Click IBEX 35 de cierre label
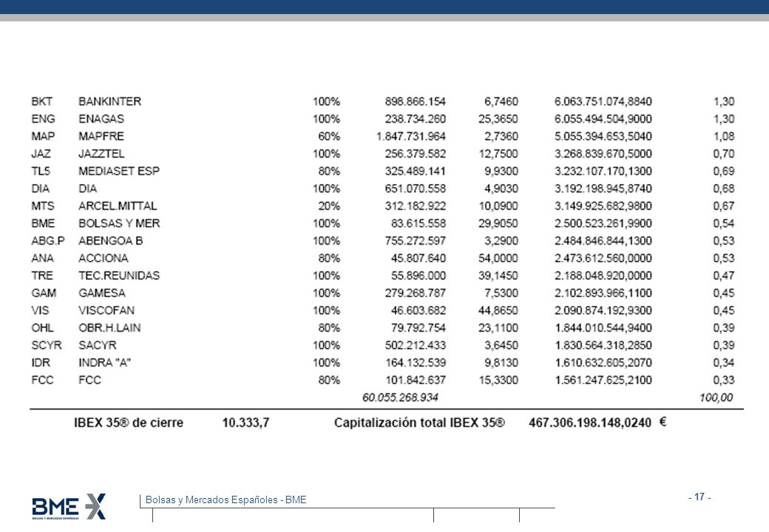Viewport: 769px width, 532px height. (x=129, y=423)
